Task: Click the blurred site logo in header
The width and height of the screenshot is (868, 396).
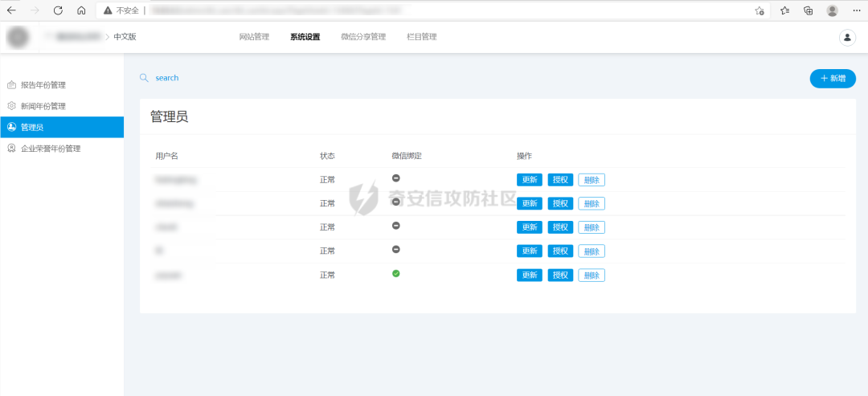Action: click(18, 37)
